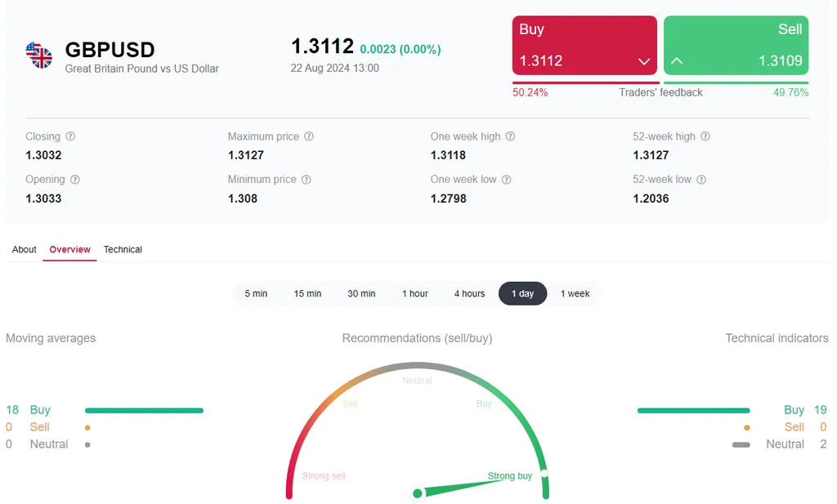
Task: Select the Overview tab
Action: pos(70,250)
